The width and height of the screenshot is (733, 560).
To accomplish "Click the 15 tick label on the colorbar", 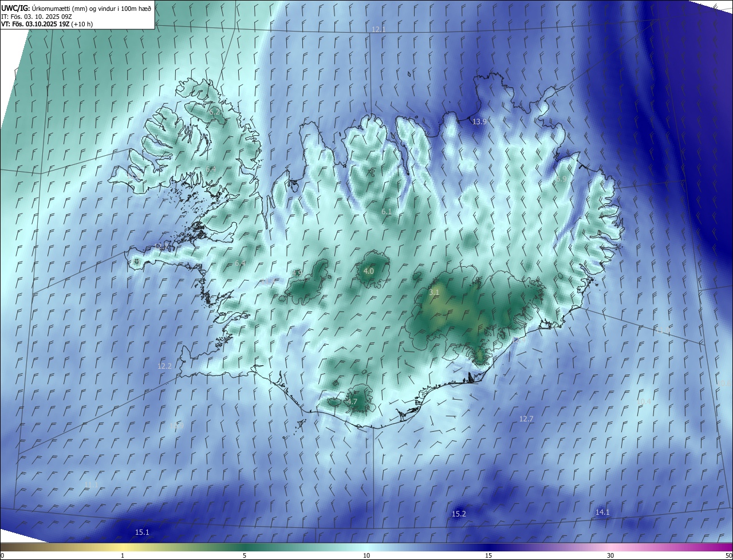I will (x=488, y=555).
